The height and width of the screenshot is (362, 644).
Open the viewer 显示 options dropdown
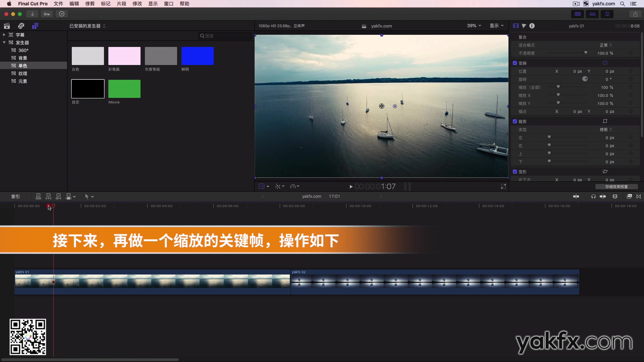[496, 25]
